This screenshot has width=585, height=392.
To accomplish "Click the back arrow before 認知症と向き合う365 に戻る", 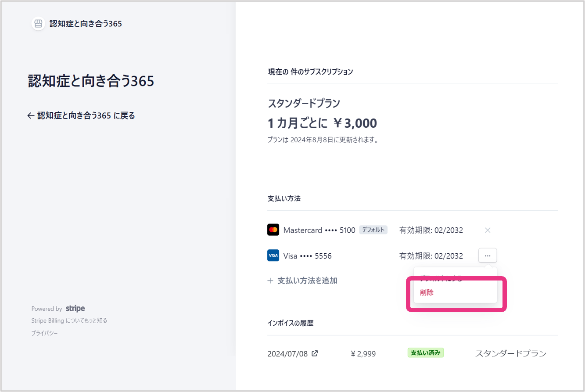I will coord(31,116).
